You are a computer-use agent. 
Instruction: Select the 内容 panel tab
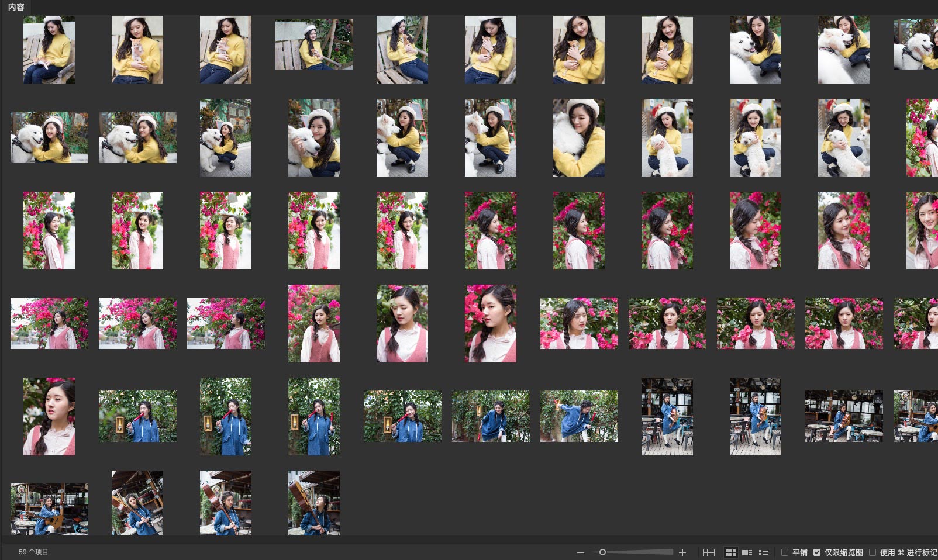click(16, 7)
